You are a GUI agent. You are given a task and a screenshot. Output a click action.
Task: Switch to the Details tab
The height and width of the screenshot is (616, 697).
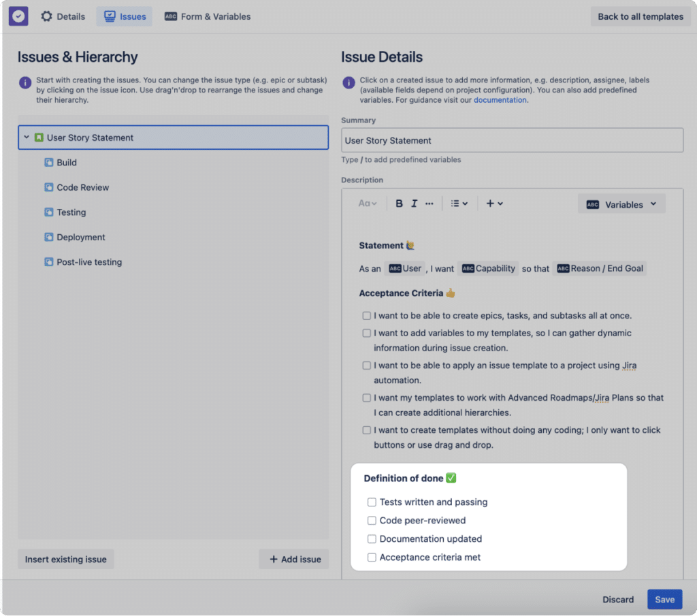click(x=63, y=16)
